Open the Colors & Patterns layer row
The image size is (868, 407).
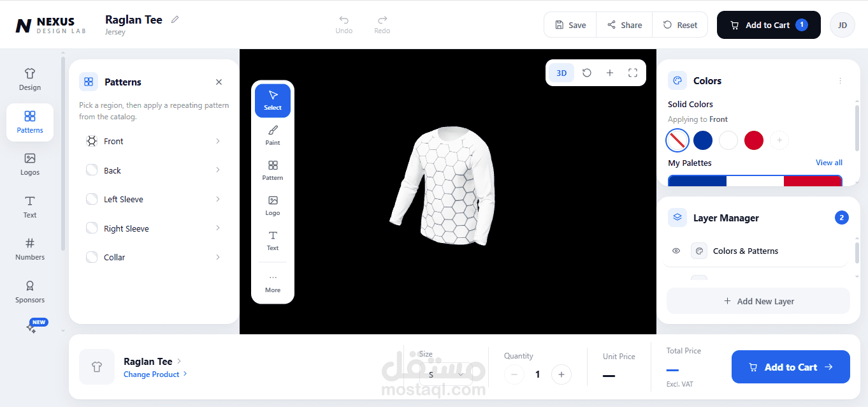click(x=755, y=251)
